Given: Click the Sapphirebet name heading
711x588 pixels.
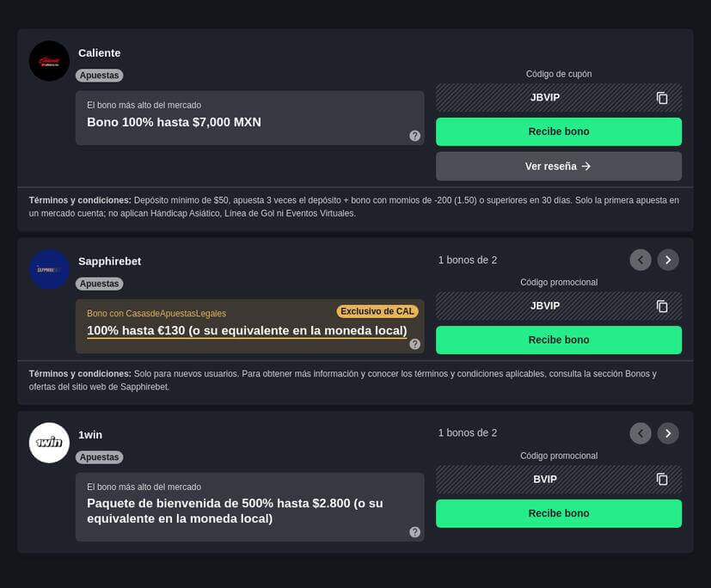Looking at the screenshot, I should [x=110, y=261].
